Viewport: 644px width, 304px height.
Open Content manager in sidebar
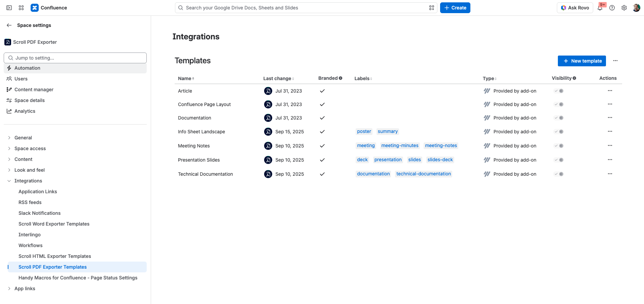tap(75, 90)
